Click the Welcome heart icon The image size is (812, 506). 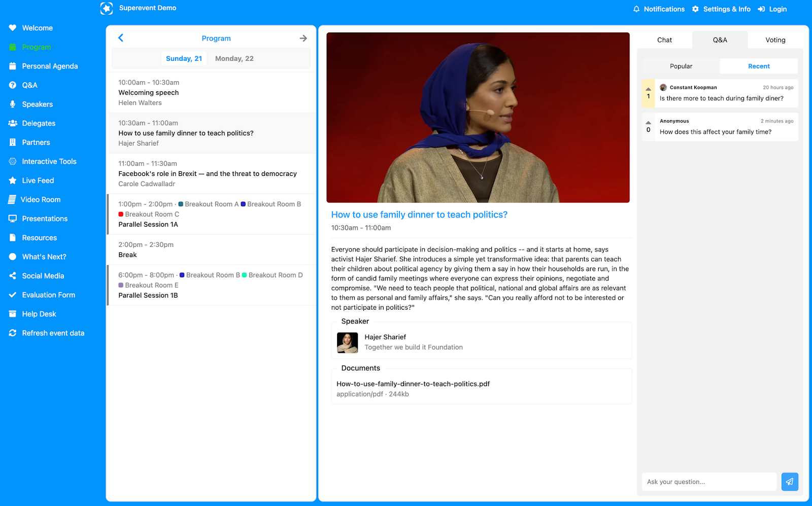[x=13, y=28]
